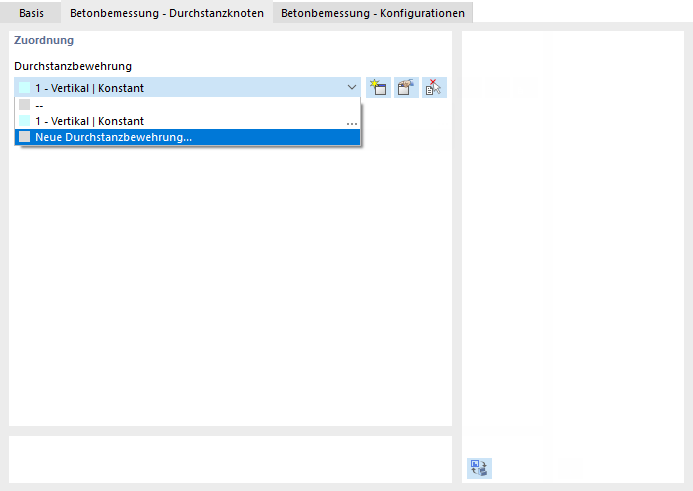Collapse the Durchstanzbewehrung dropdown arrow
This screenshot has width=693, height=491.
tap(352, 88)
